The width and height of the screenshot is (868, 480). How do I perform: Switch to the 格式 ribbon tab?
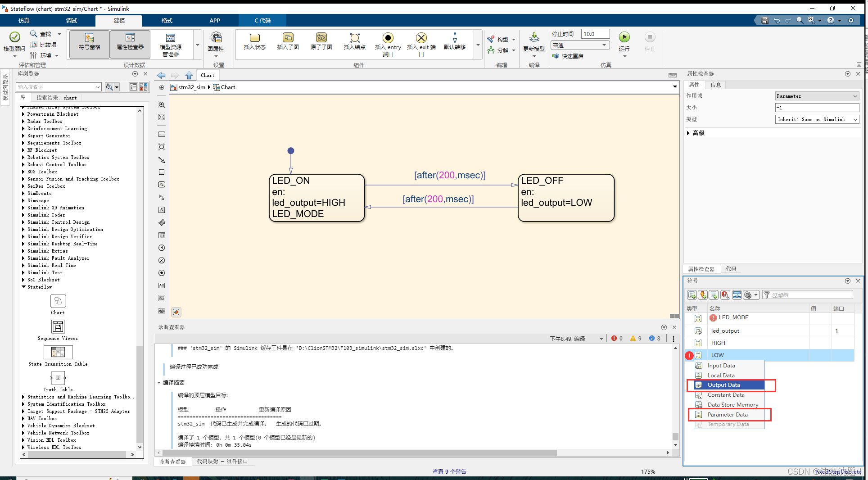coord(167,21)
